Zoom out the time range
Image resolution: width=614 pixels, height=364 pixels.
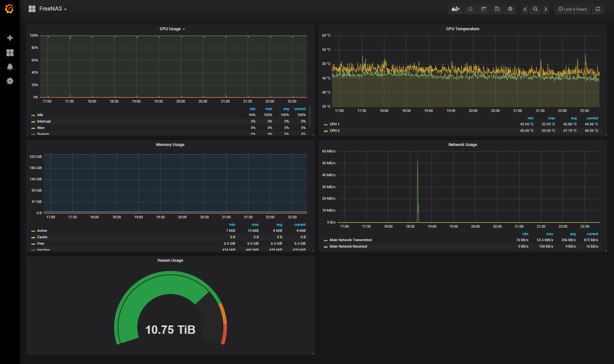(x=535, y=9)
